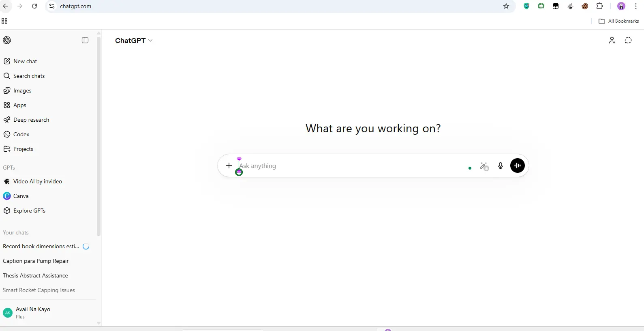Click the green shield extension icon
Screen dimensions: 644x331
(526, 6)
